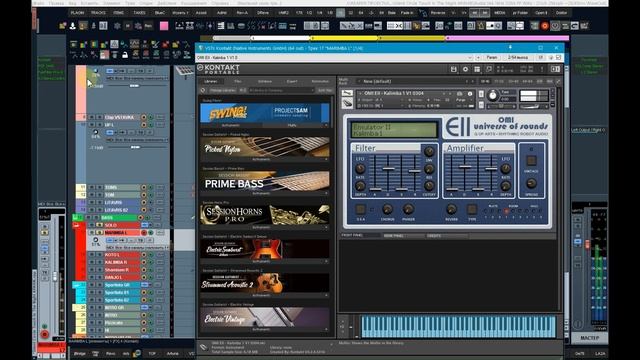640x360 pixels.
Task: Click the padlock icon in track toolbar
Action: coord(125,54)
